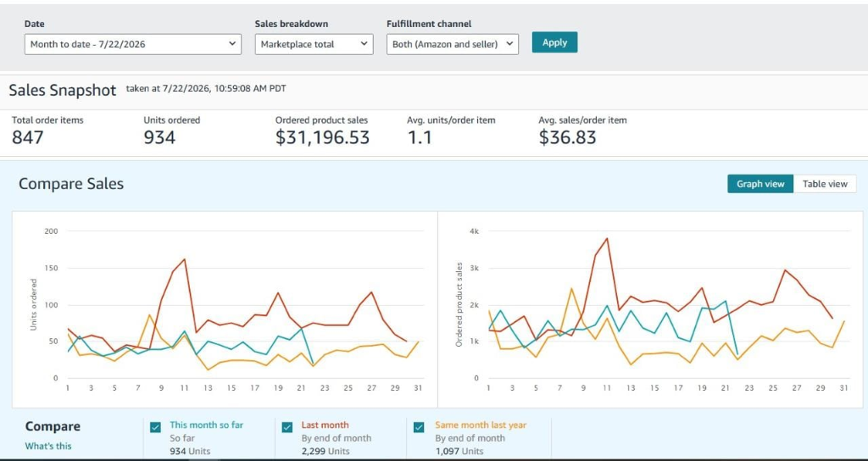Toggle the Last month checkbox
This screenshot has height=461, width=868.
[287, 427]
